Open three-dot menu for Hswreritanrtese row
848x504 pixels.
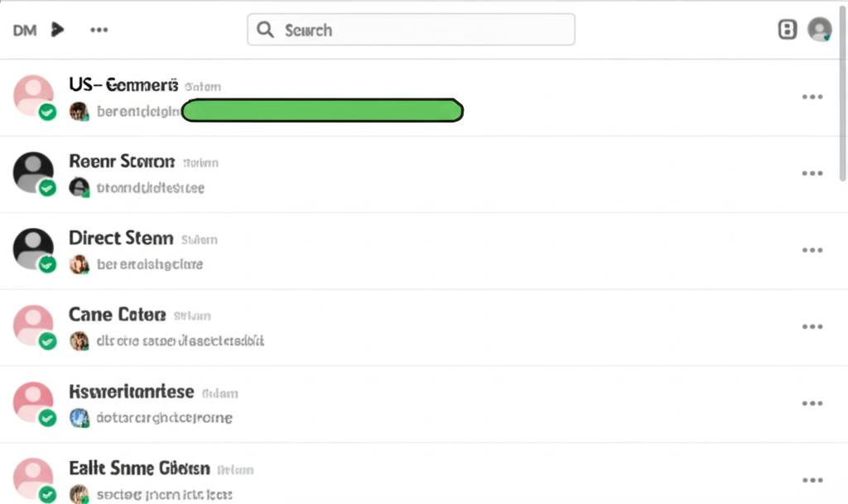point(812,404)
